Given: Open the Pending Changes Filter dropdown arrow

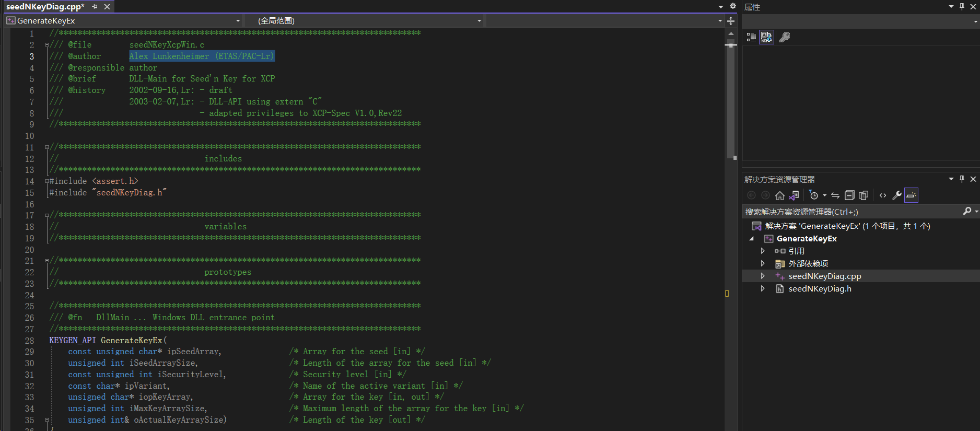Looking at the screenshot, I should coord(824,195).
